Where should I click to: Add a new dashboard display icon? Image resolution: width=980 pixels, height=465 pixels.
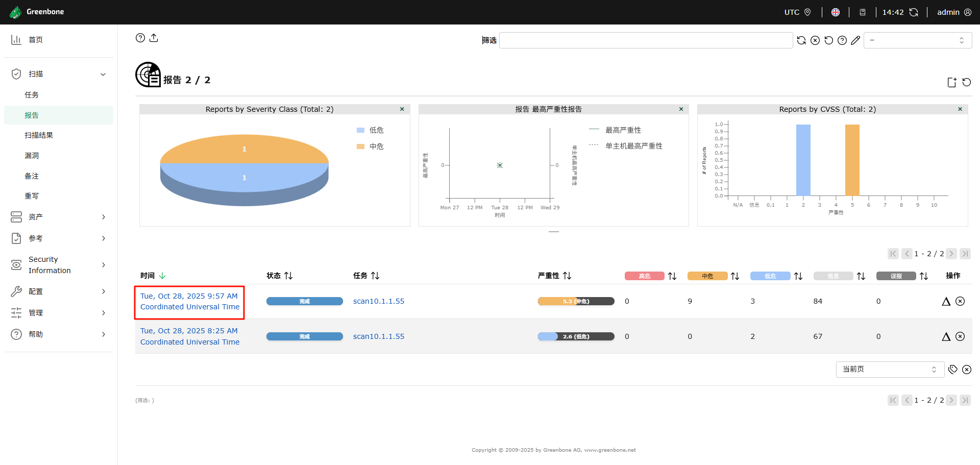pos(952,82)
